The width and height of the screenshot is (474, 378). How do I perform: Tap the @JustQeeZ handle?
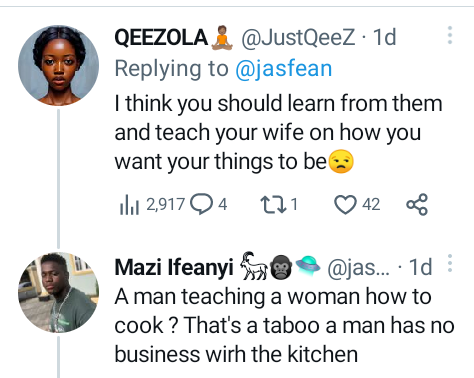click(298, 37)
